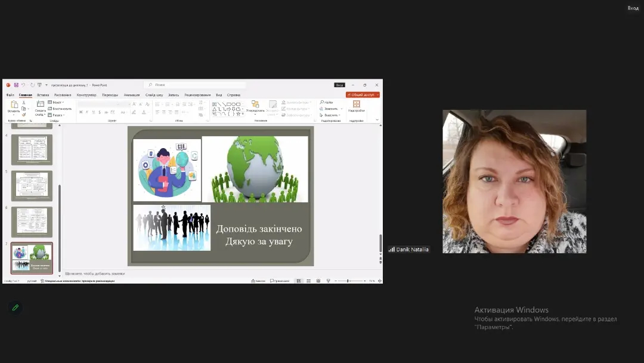644x363 pixels.
Task: Toggle the Заметки notes pane
Action: [258, 281]
